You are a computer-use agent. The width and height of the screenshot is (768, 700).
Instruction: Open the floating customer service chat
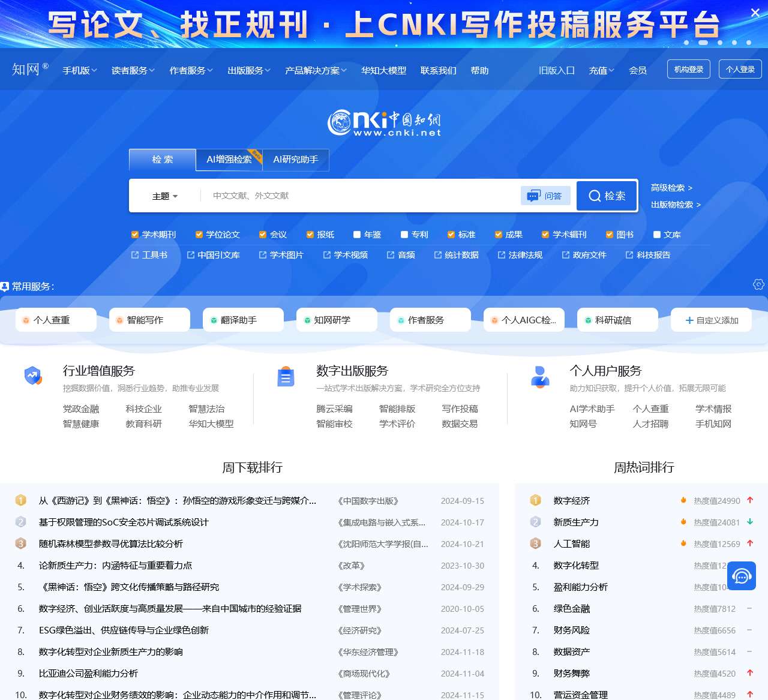(741, 576)
